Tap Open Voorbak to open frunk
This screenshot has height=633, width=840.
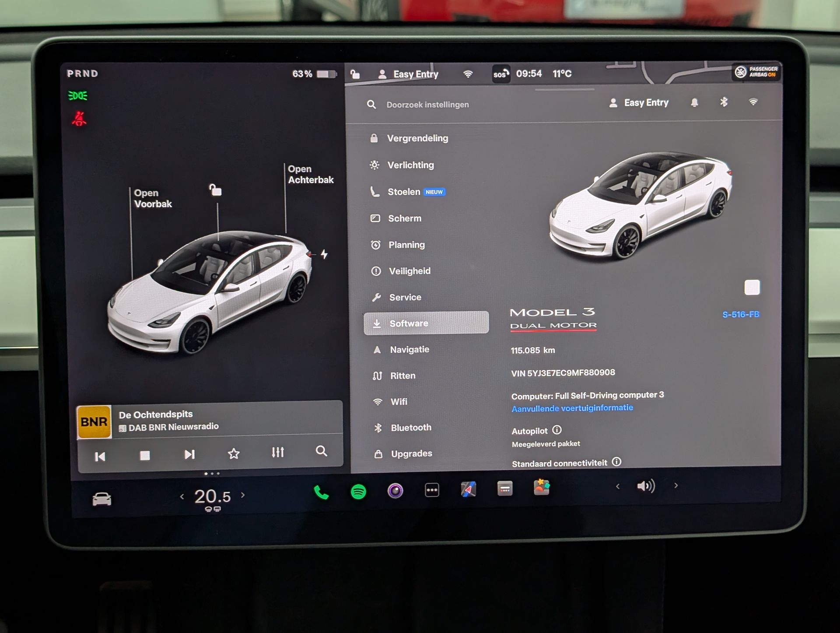point(153,198)
